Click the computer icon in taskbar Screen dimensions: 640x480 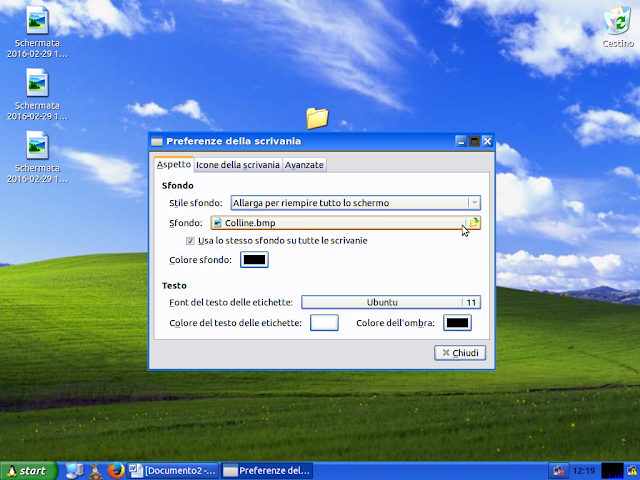coord(75,471)
